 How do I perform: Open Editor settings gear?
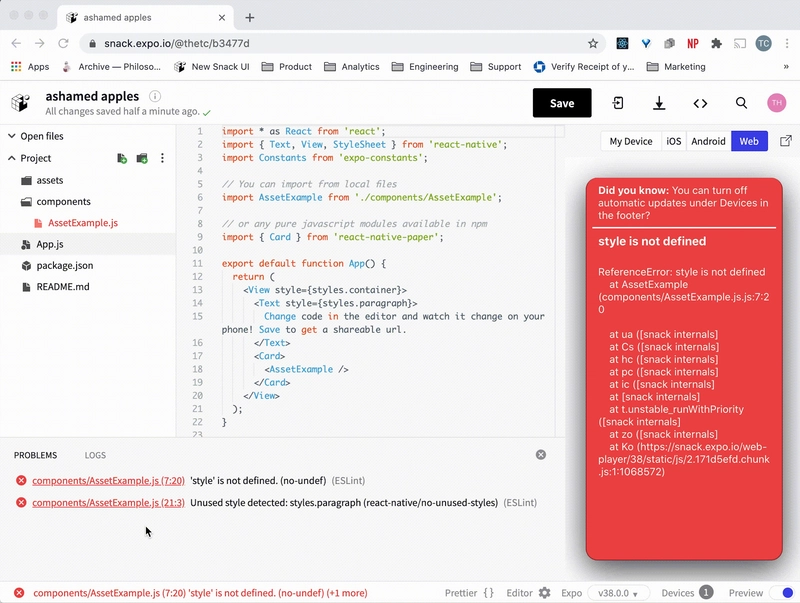tap(544, 593)
